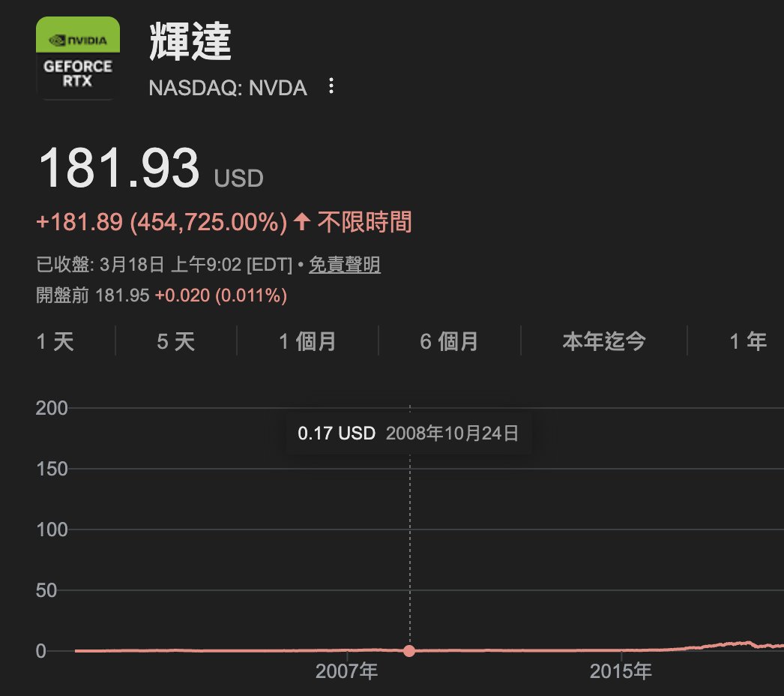Image resolution: width=784 pixels, height=696 pixels.
Task: Click the 2008年10月24日 tooltip date
Action: (x=452, y=433)
